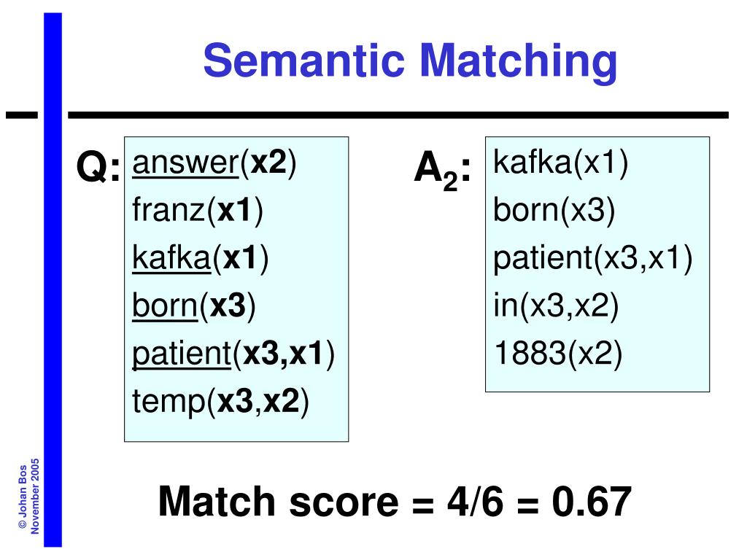Click the bold x2 argument after answer
747x560 pixels.
tap(269, 163)
